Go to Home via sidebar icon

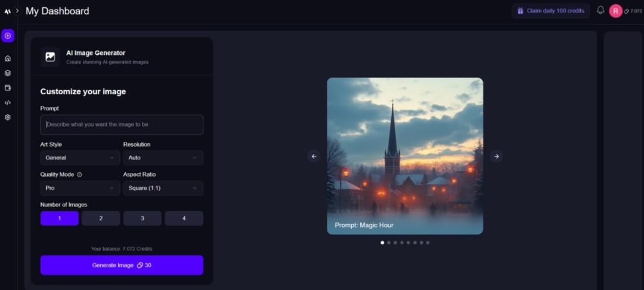tap(8, 58)
